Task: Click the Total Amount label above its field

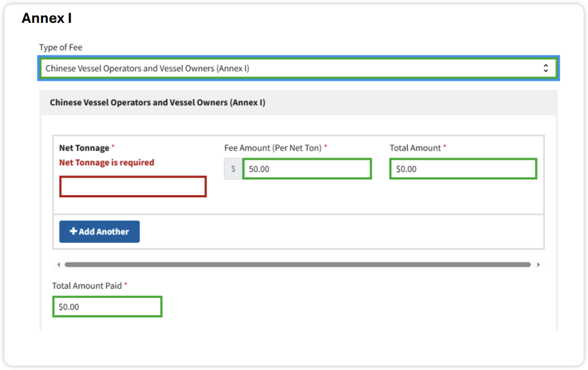Action: [415, 148]
